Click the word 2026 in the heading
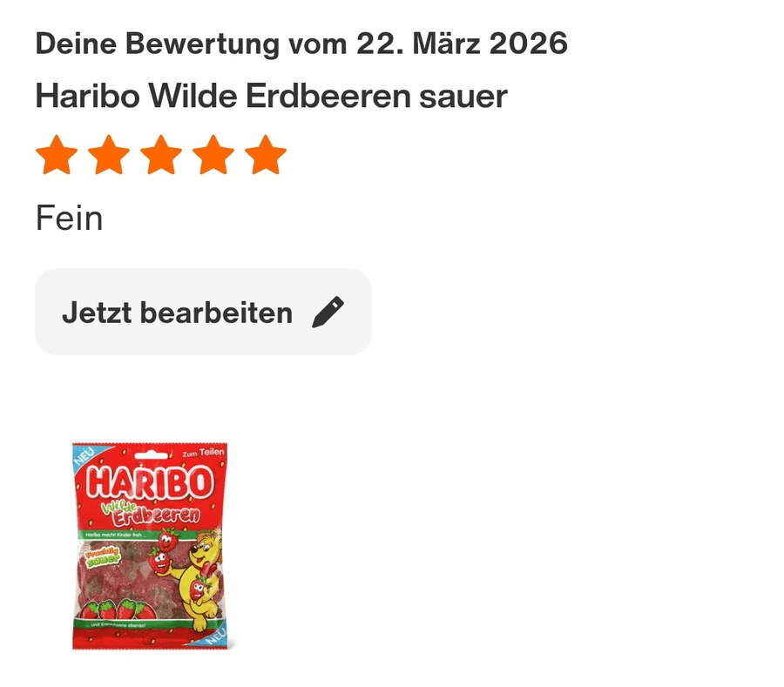 coord(529,44)
